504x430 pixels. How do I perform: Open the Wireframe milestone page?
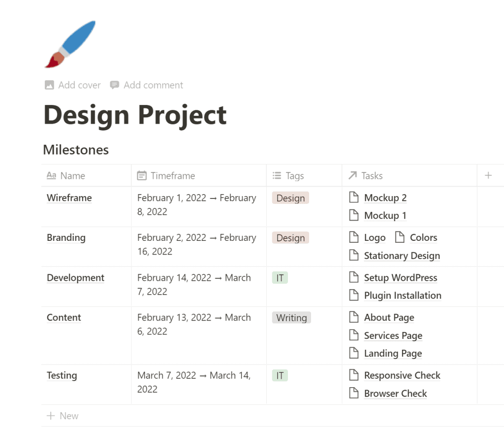69,198
